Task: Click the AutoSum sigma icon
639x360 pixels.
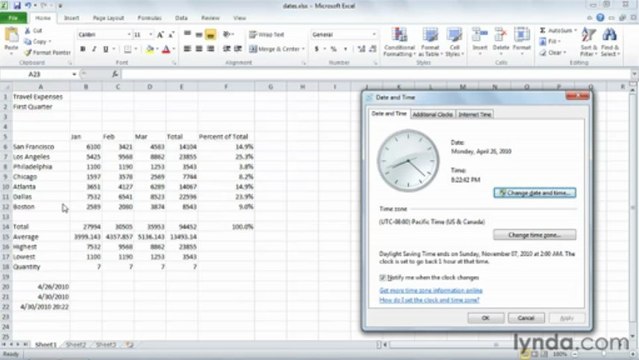Action: point(543,31)
